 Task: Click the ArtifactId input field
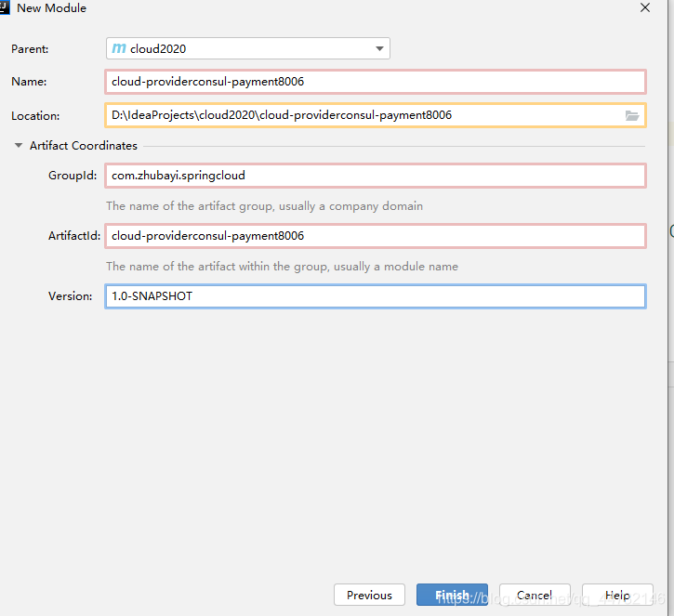point(376,236)
